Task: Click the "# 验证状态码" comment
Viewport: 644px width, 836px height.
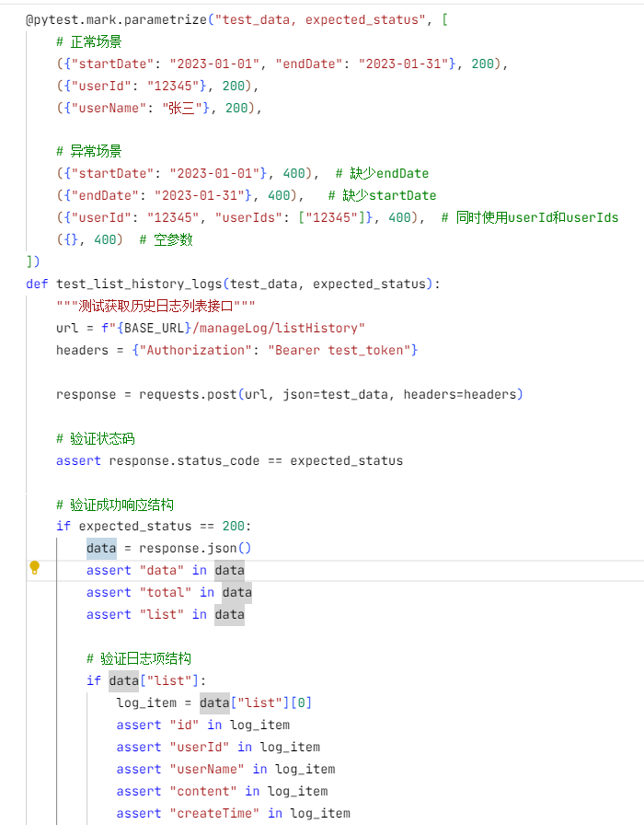Action: point(96,439)
